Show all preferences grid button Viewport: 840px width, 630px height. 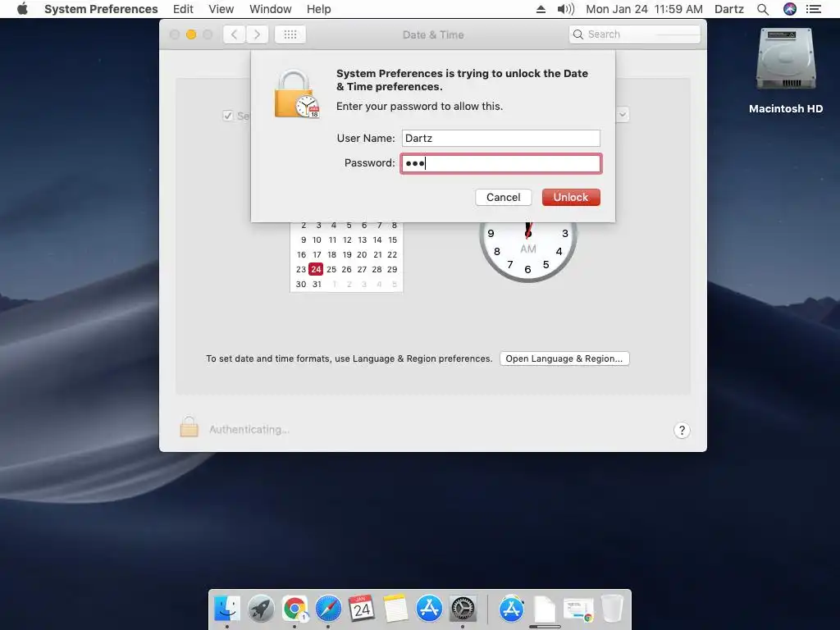click(290, 34)
